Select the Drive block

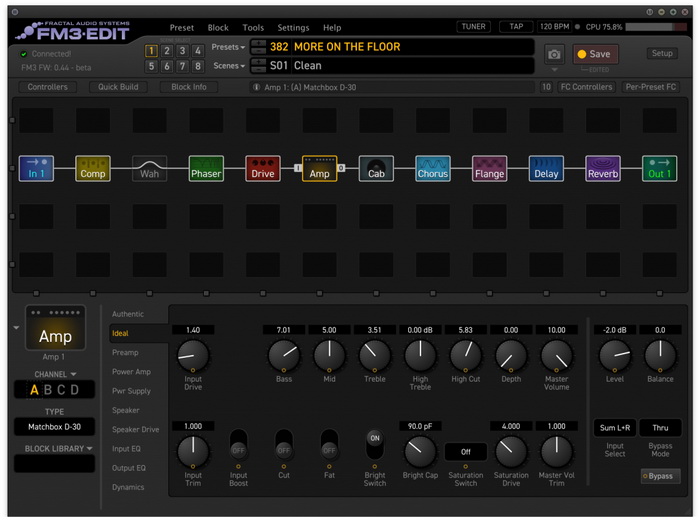263,168
